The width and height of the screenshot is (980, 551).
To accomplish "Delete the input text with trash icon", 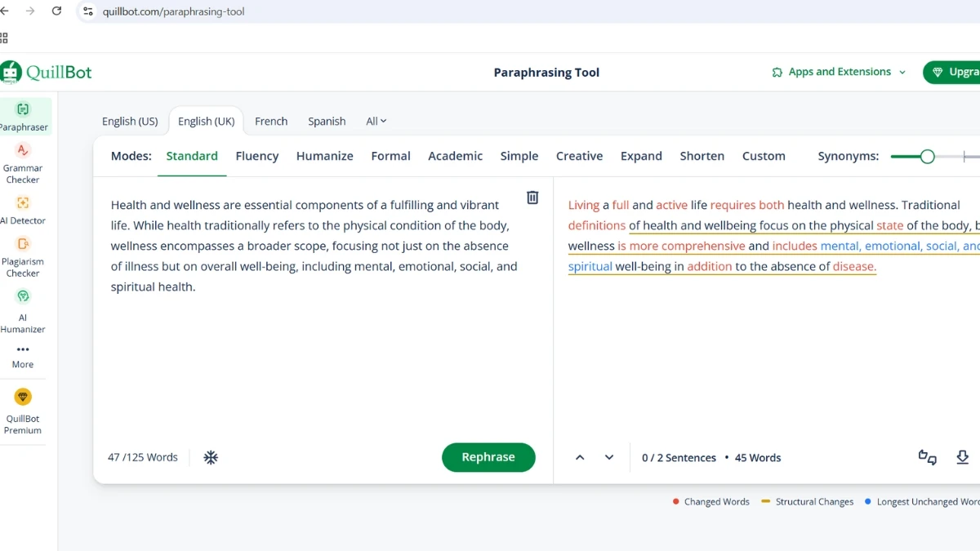I will (x=532, y=198).
